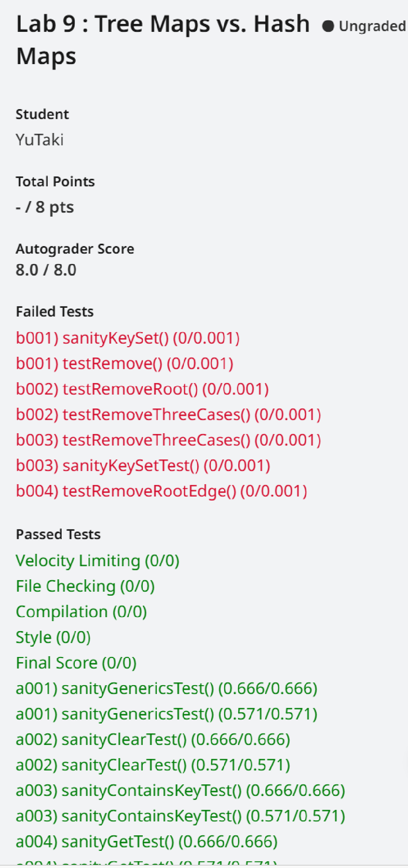This screenshot has width=408, height=868.
Task: Select failed test b004 testRemoveRootEdge()
Action: [161, 491]
